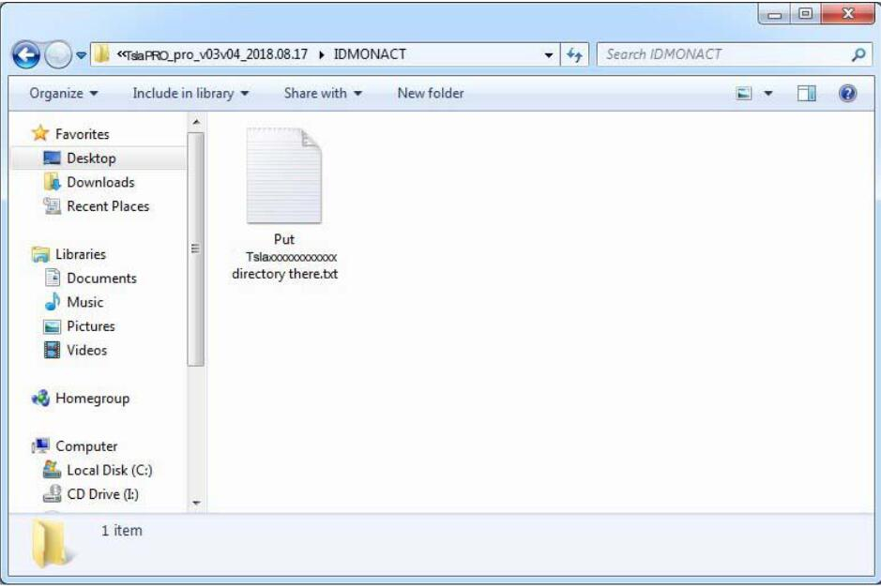Select Desktop in the Favorites list
Viewport: 881px width, 588px height.
point(91,158)
